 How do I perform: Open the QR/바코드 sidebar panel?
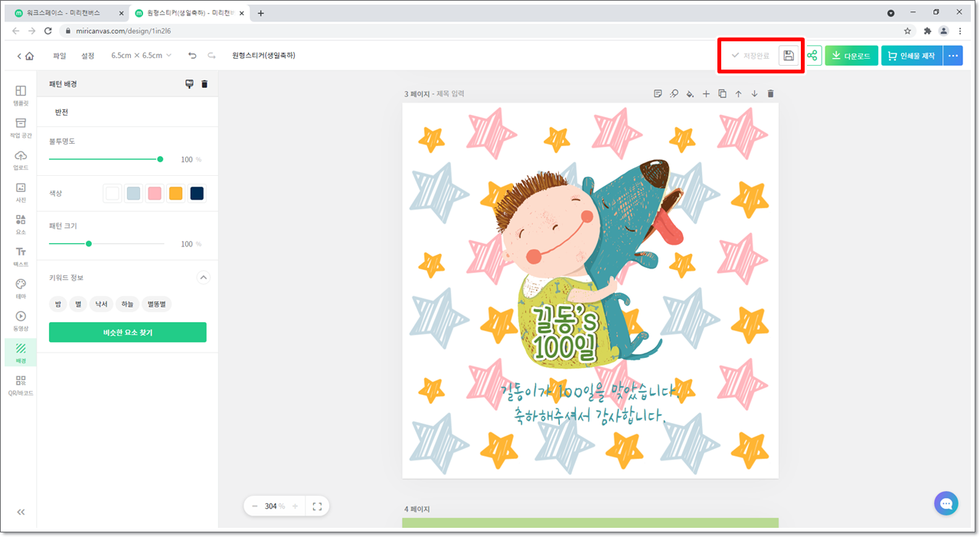[21, 385]
